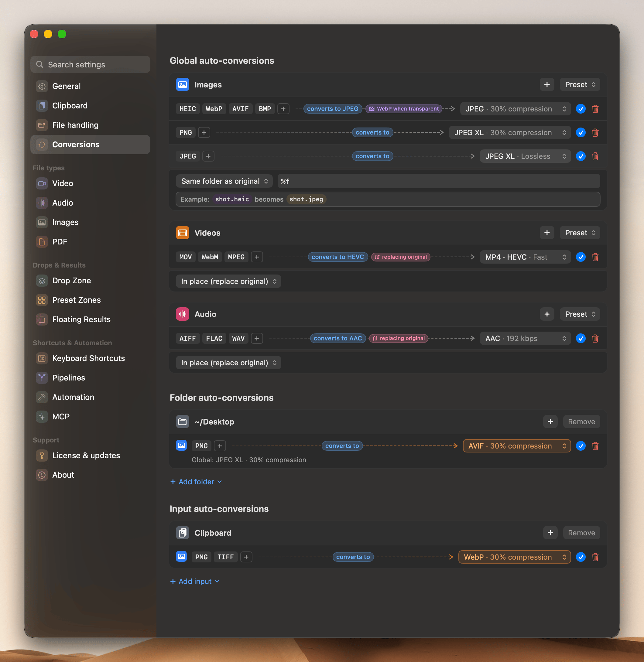Add a rule to the Clipboard input
The width and height of the screenshot is (644, 662).
tap(550, 533)
